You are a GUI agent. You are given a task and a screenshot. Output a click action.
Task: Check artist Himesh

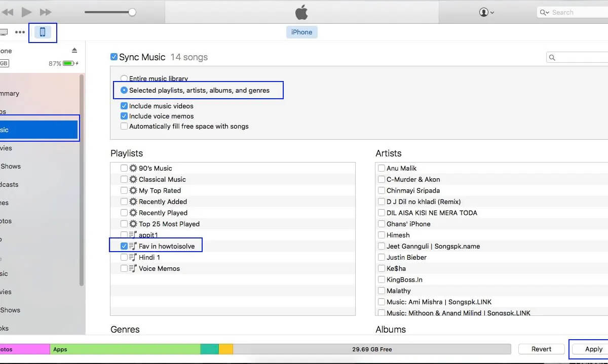pos(382,235)
